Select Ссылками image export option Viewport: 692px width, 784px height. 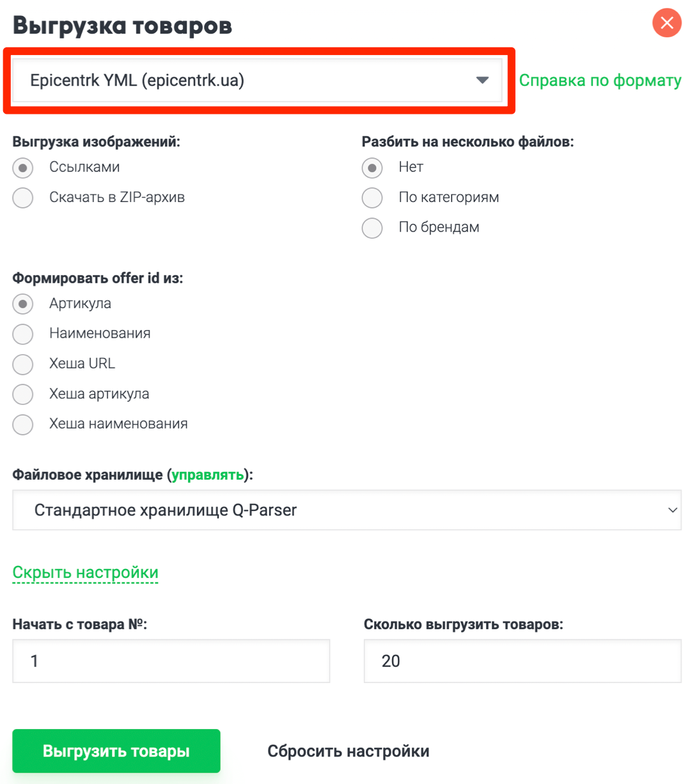[22, 168]
